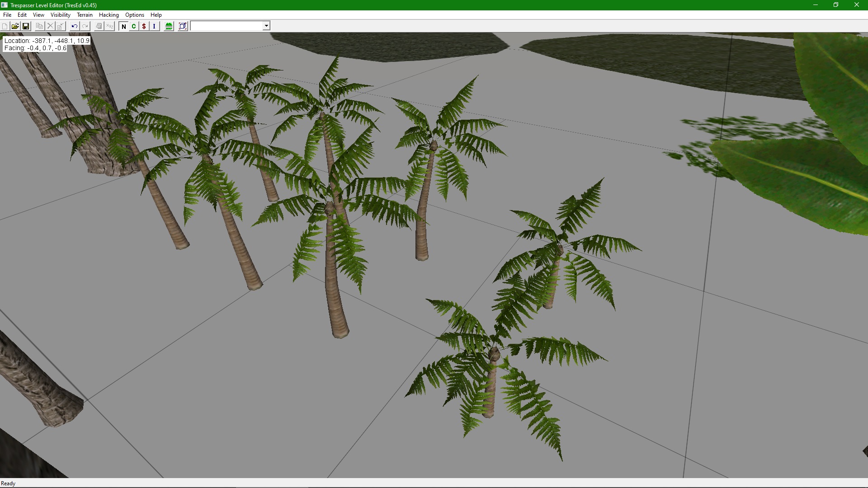868x488 pixels.
Task: Click the 3D bounding box icon
Action: [183, 26]
